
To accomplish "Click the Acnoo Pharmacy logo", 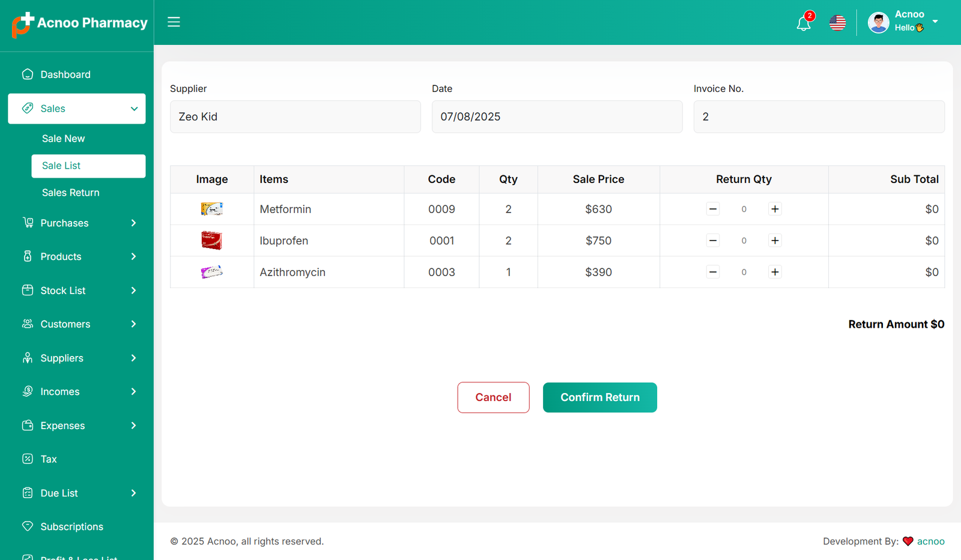I will click(79, 23).
